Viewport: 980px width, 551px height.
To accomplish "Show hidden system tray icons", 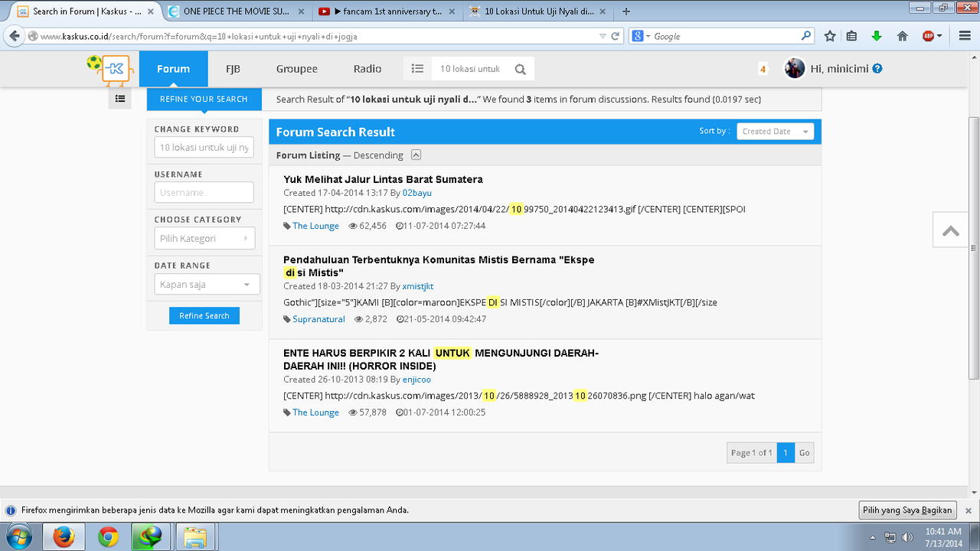I will 873,537.
